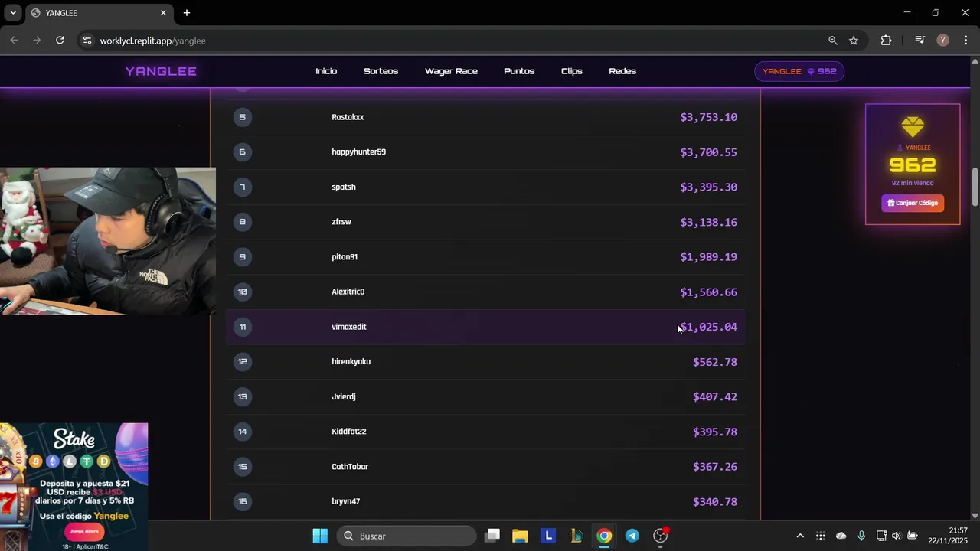Click the page vertical scrollbar thumb

click(x=975, y=187)
